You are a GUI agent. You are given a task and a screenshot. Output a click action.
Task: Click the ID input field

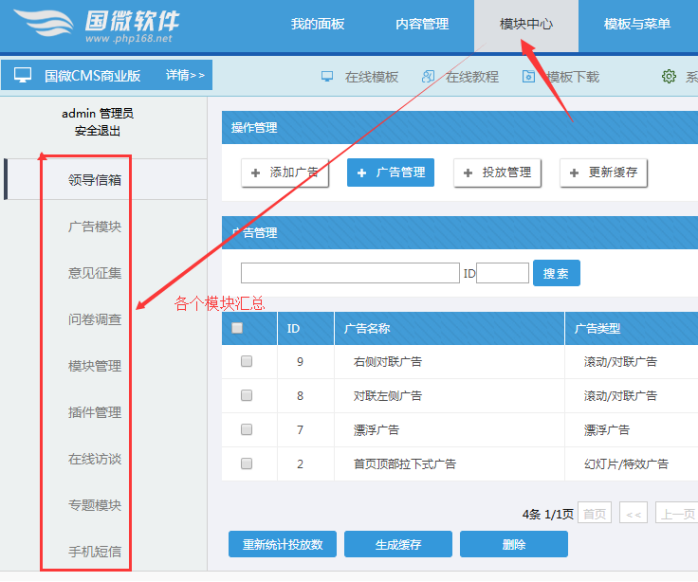502,273
